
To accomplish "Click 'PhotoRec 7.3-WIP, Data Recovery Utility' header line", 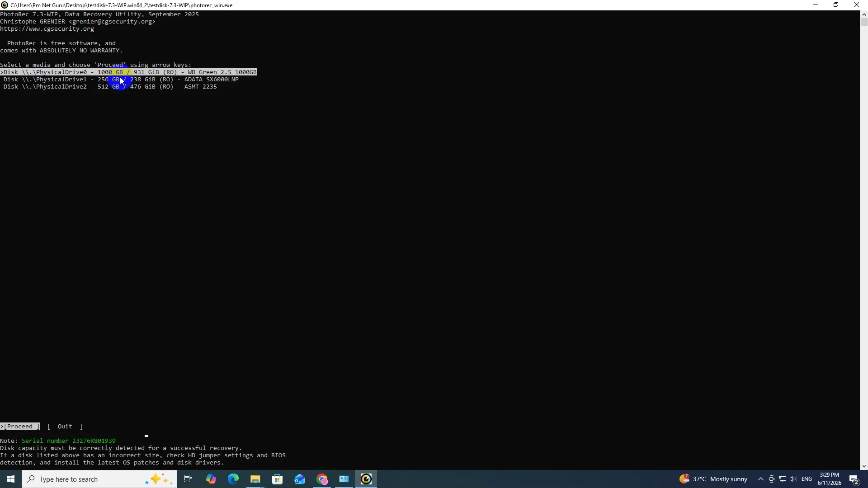I will click(x=99, y=14).
